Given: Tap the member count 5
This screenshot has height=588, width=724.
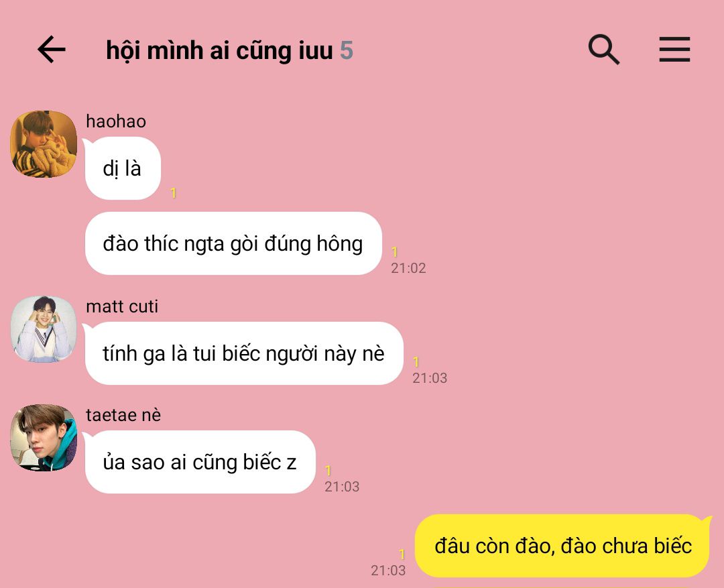Looking at the screenshot, I should pos(347,50).
